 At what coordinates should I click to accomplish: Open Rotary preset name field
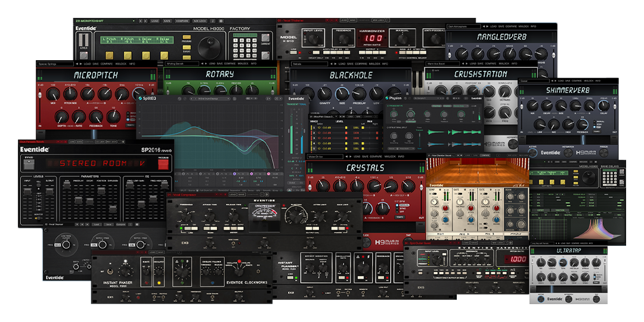[x=182, y=64]
